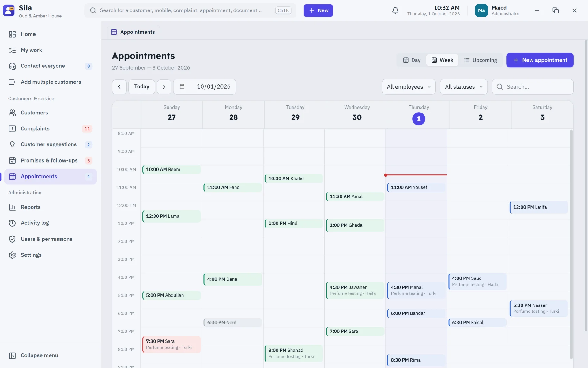
Task: Select Thursday 1 day header
Action: coord(419,115)
